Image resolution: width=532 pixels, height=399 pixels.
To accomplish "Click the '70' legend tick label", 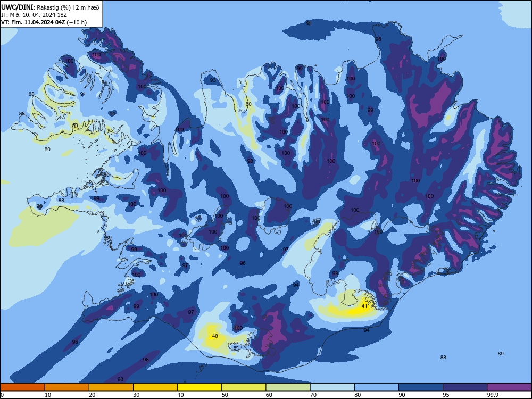I will tap(313, 395).
